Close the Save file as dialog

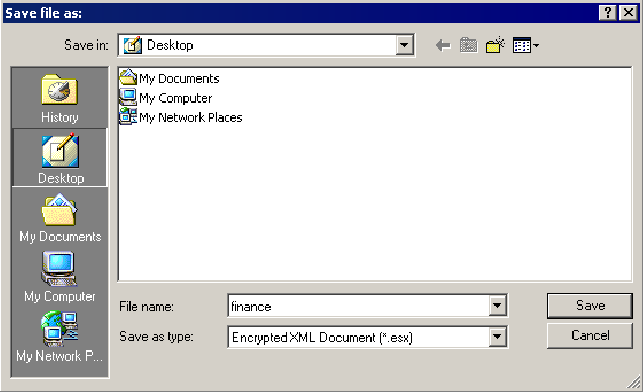coord(628,13)
